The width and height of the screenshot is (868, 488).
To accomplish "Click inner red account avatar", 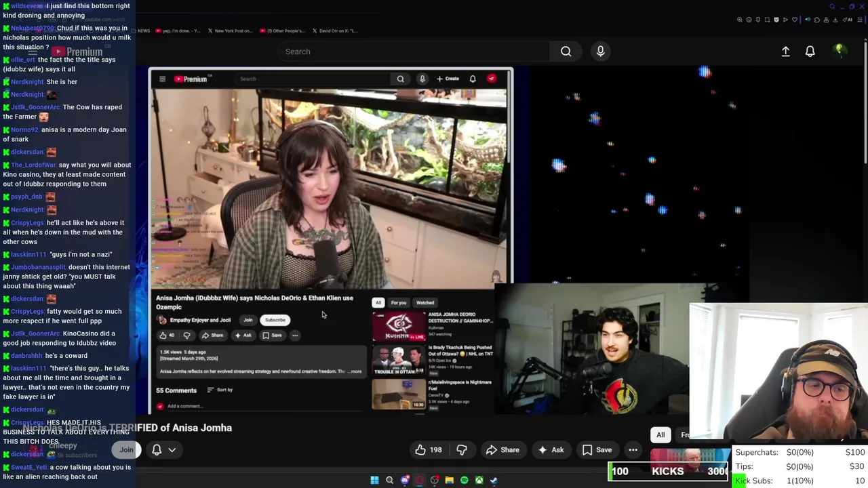I will coord(492,79).
